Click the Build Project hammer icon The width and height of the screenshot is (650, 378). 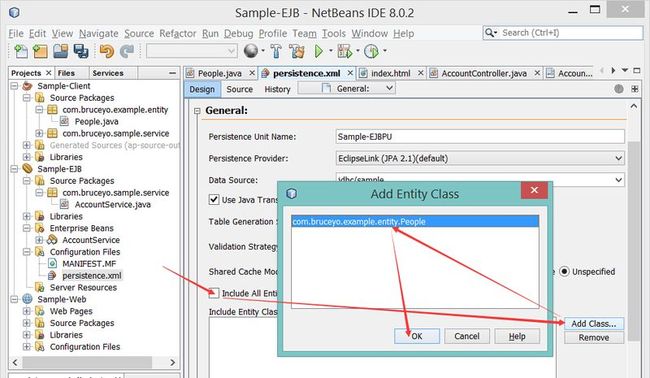(276, 51)
